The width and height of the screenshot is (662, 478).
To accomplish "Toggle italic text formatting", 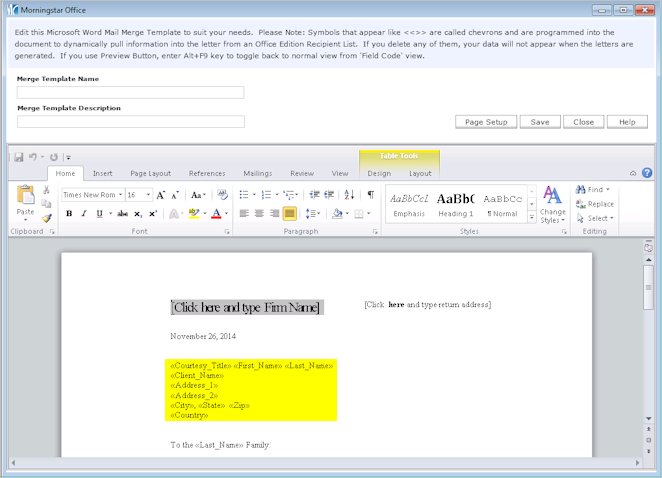I will (x=83, y=213).
